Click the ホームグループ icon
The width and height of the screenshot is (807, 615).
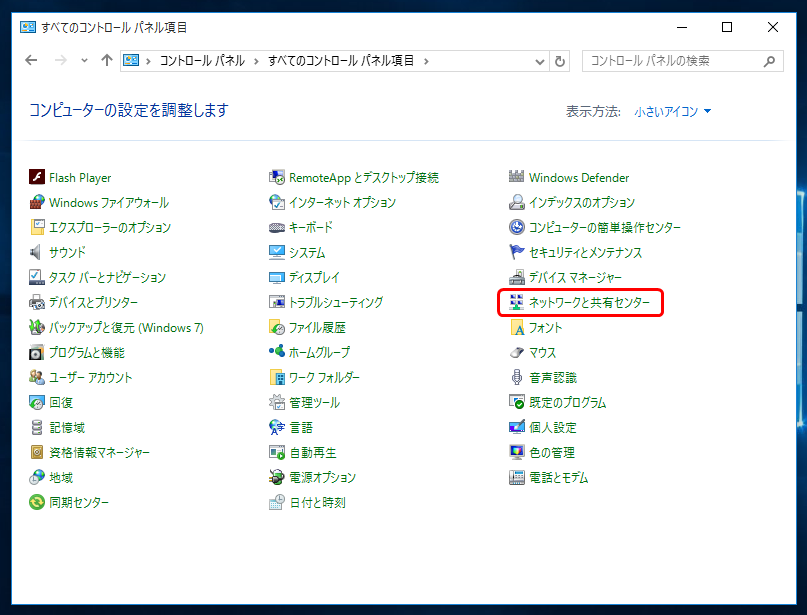click(x=277, y=353)
